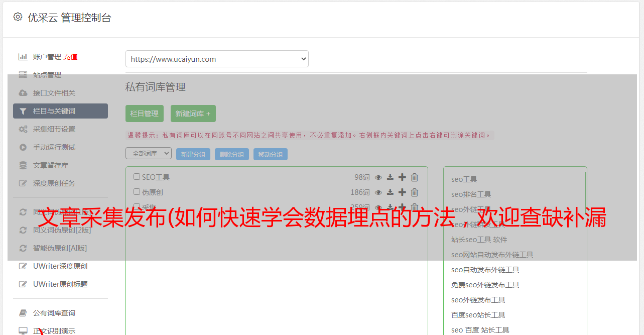Open the 全部词库 group dropdown
Image resolution: width=644 pixels, height=335 pixels.
[x=149, y=153]
